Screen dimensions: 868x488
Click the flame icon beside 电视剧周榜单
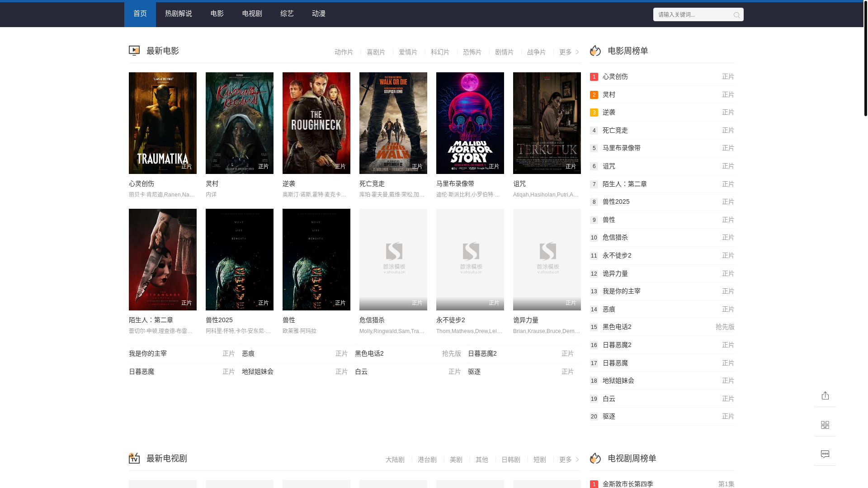point(595,458)
